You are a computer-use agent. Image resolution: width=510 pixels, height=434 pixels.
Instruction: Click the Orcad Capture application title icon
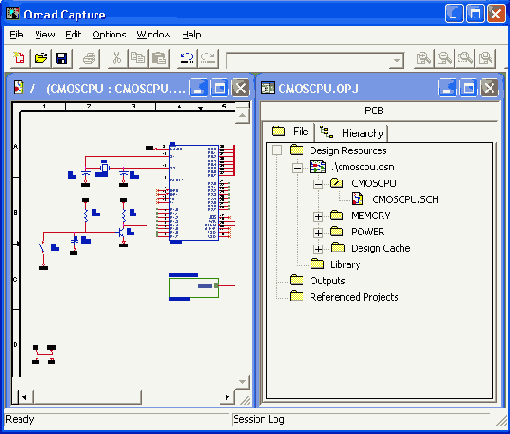pyautogui.click(x=13, y=13)
